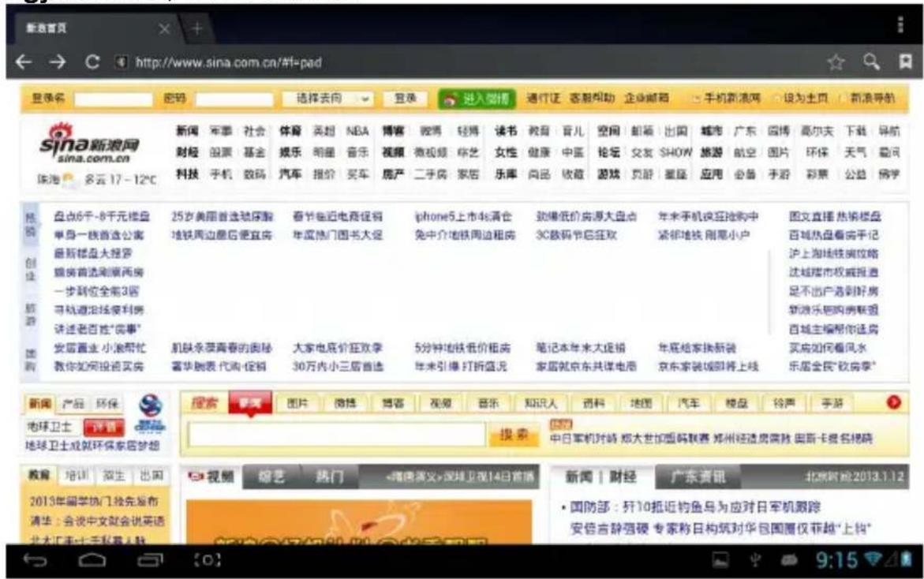The height and width of the screenshot is (579, 924).
Task: Tap the screenshot capture icon in navigation bar
Action: [208, 559]
